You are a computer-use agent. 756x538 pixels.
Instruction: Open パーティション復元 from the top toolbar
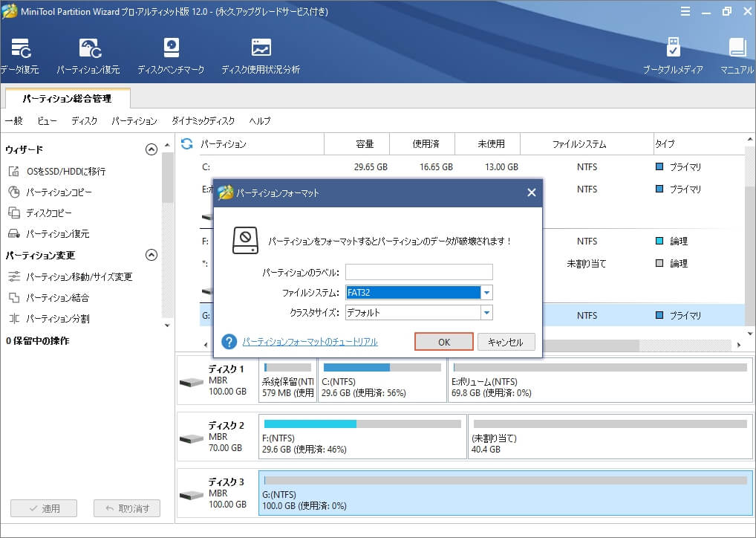coord(88,49)
